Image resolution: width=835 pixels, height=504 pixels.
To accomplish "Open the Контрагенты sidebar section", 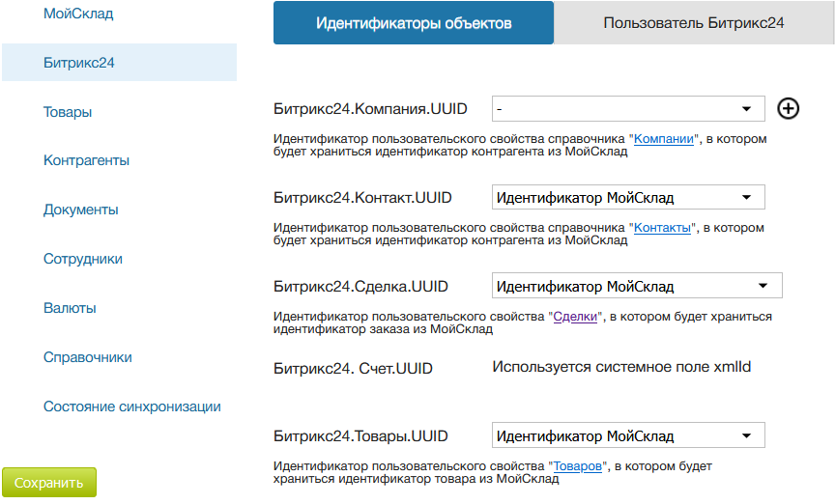I will point(86,160).
